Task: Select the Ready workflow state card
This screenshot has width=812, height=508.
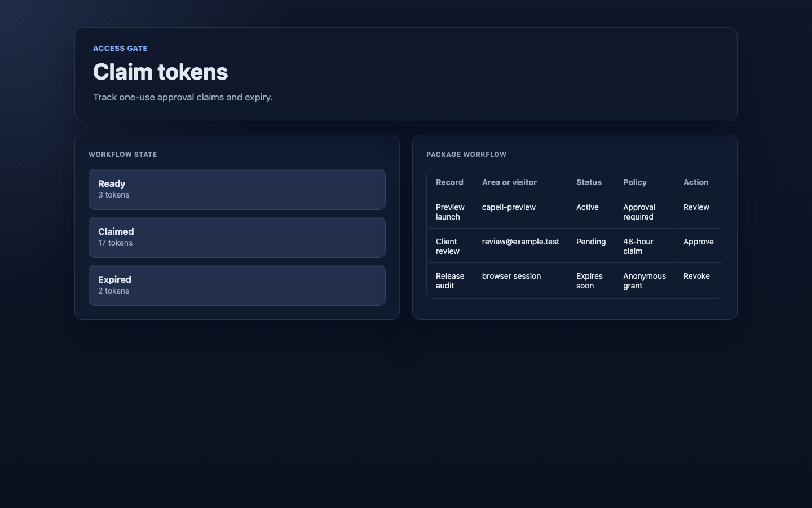Action: tap(237, 189)
